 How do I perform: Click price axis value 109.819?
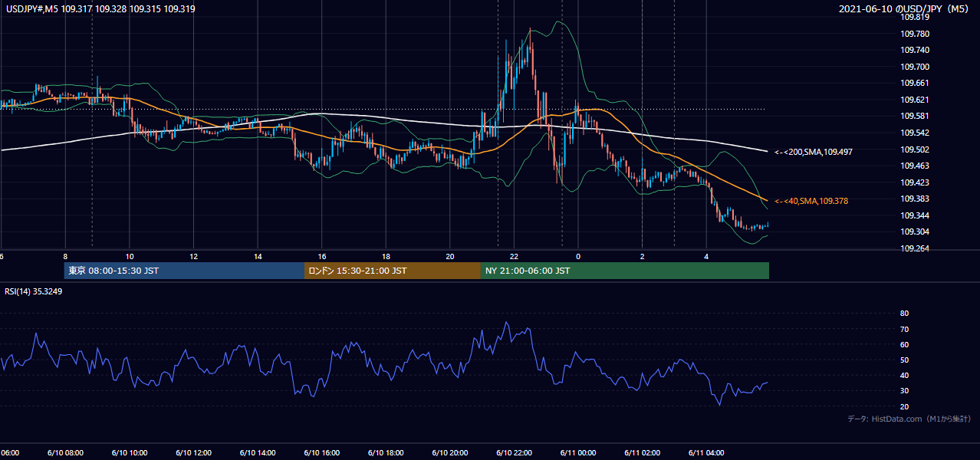[x=915, y=17]
